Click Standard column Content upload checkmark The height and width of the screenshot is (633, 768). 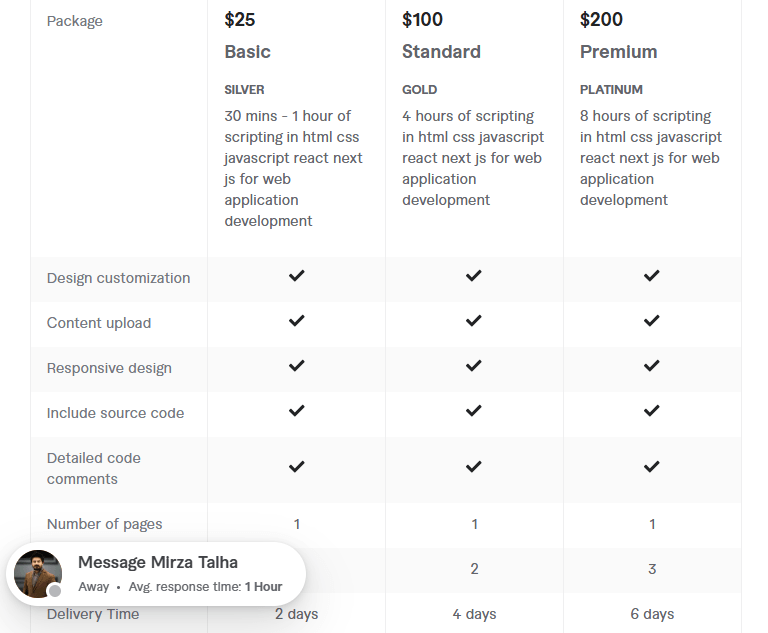coord(474,320)
